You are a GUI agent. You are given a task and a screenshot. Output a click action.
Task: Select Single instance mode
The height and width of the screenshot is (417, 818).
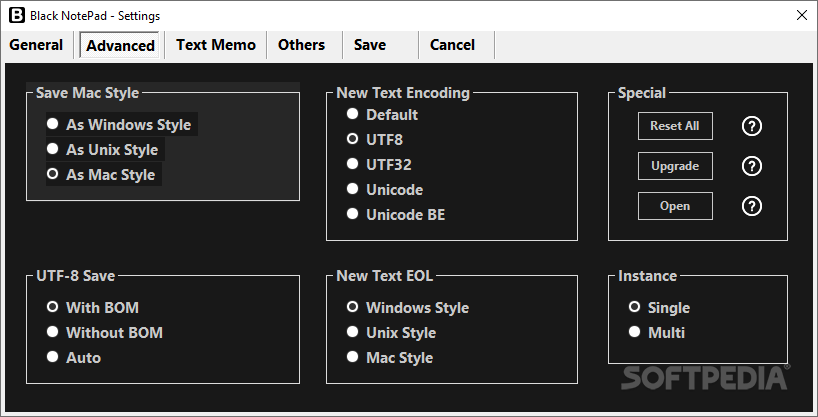[659, 307]
